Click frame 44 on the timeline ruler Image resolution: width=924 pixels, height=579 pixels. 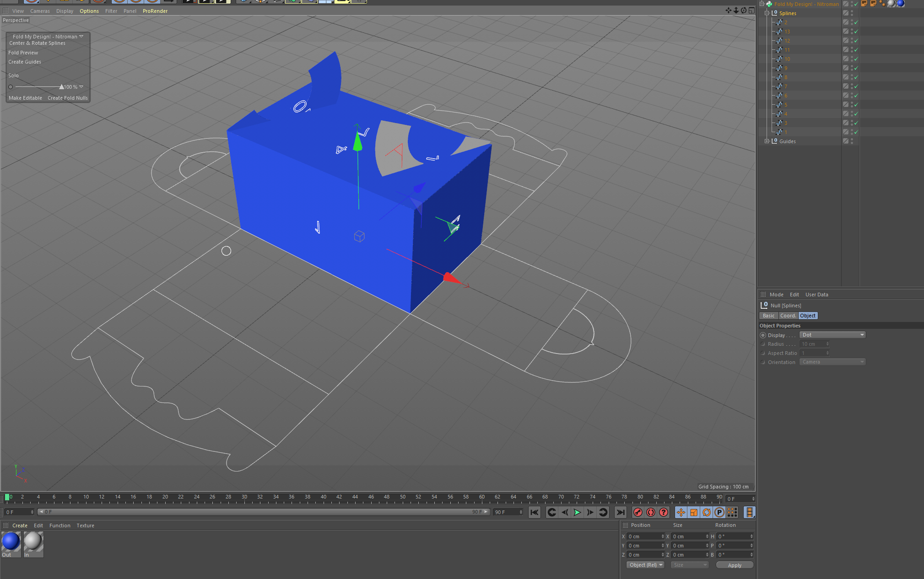tap(355, 497)
